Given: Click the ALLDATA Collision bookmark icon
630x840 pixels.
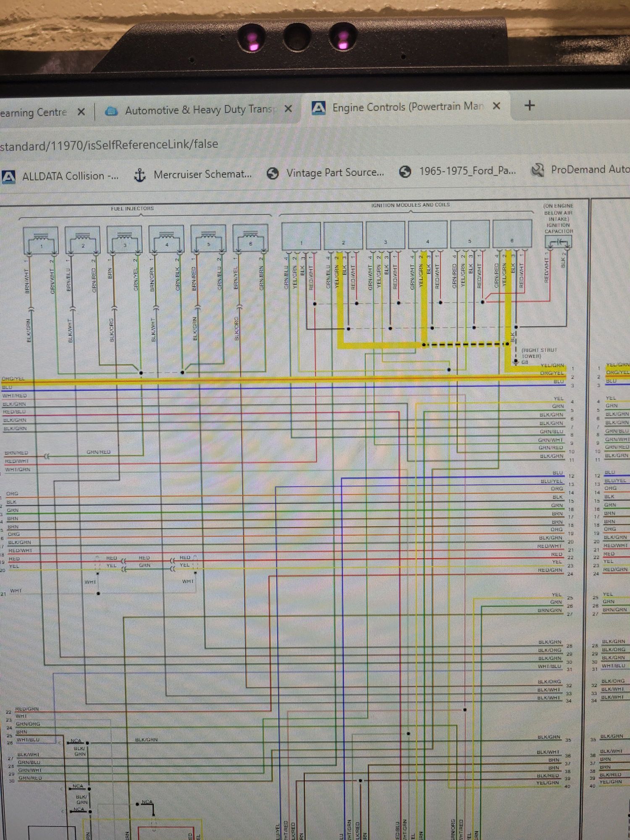Looking at the screenshot, I should 8,177.
